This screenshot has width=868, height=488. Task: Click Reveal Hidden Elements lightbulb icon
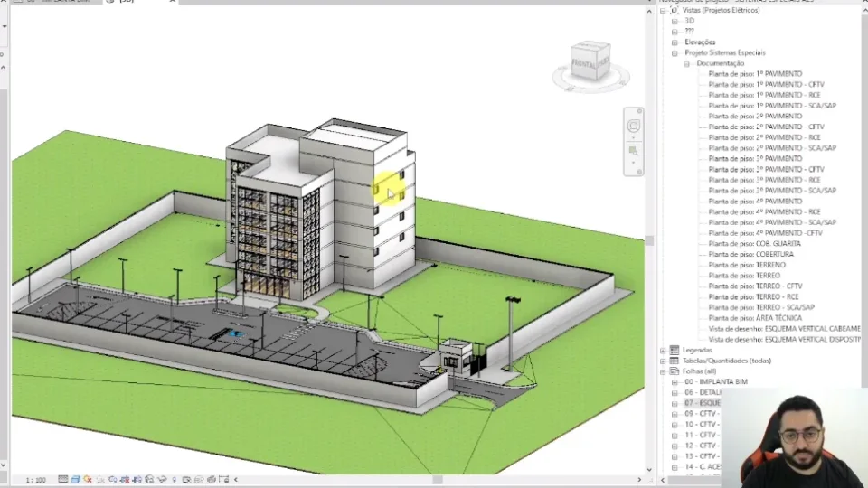(x=175, y=480)
